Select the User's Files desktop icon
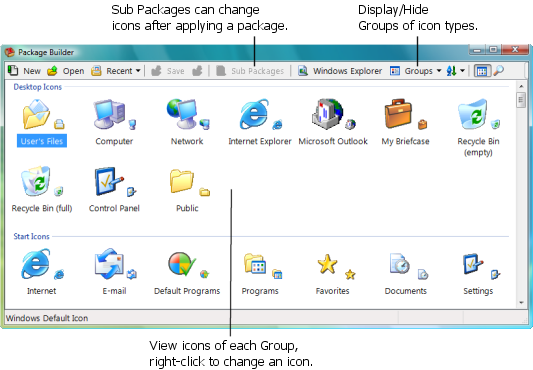Viewport: 533px width, 370px height. pos(41,123)
